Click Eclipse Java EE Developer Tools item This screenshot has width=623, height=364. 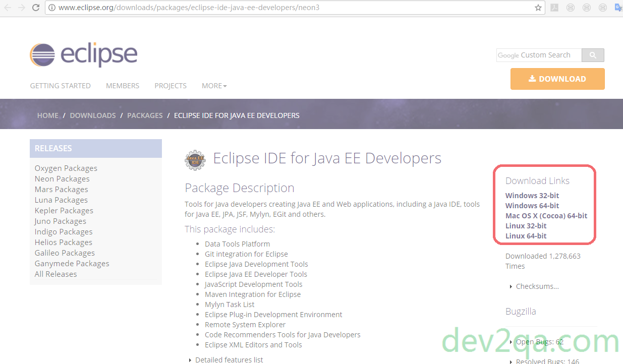tap(256, 274)
